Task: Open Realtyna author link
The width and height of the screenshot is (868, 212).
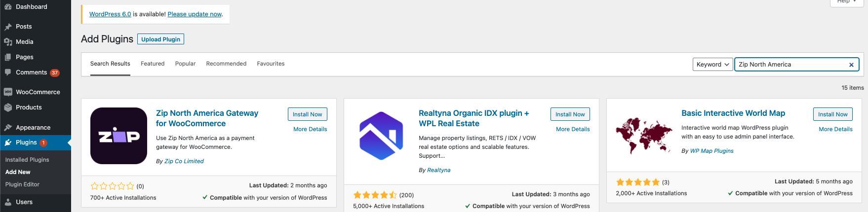Action: pos(438,170)
